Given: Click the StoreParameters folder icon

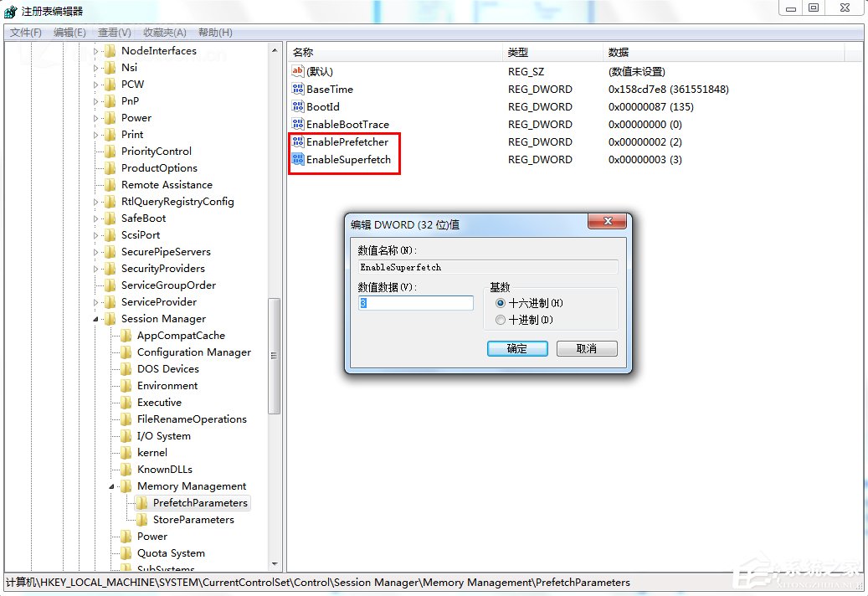Looking at the screenshot, I should point(141,520).
